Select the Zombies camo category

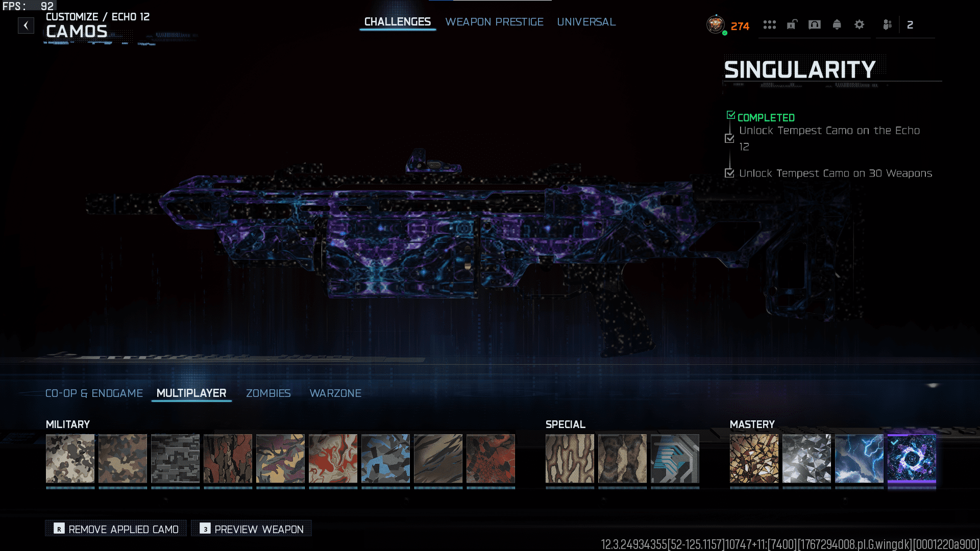tap(268, 393)
